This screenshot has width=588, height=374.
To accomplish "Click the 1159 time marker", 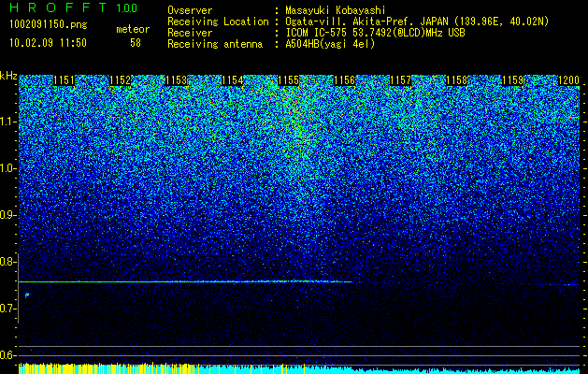I will 512,80.
